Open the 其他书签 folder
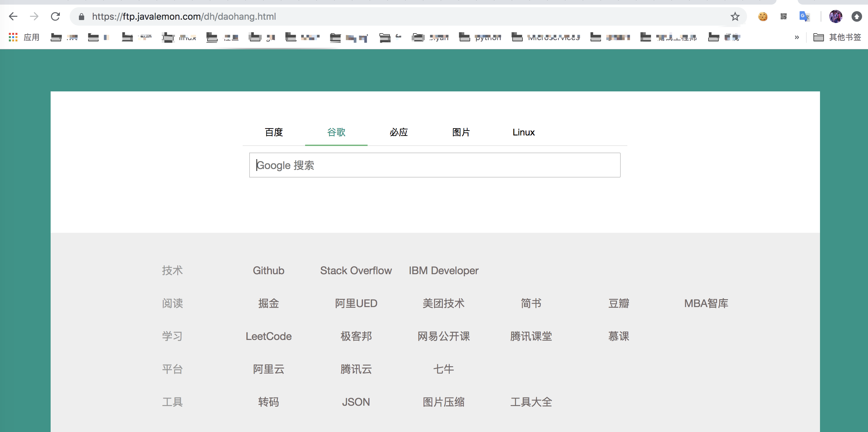This screenshot has height=432, width=868. pos(837,37)
